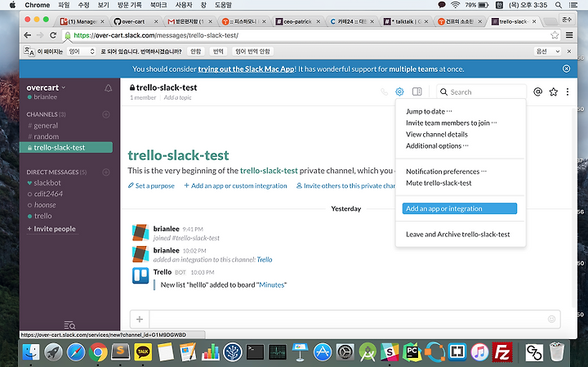The width and height of the screenshot is (588, 367).
Task: Click the trying out the Slack Mac App link
Action: (246, 69)
